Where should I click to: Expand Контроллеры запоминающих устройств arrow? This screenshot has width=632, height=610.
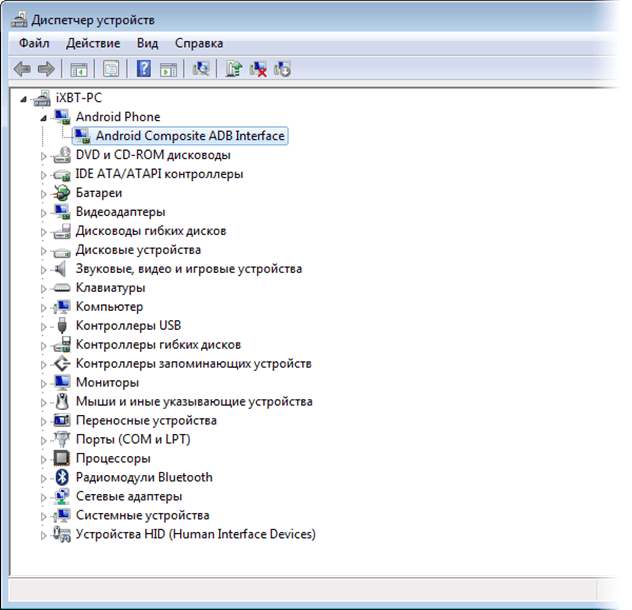tap(44, 364)
